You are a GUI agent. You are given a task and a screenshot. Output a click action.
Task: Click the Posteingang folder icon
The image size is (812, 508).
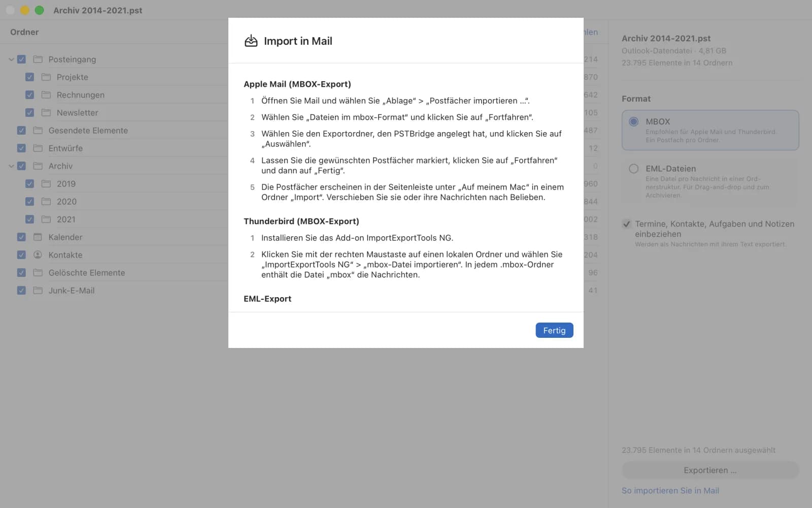click(x=38, y=59)
